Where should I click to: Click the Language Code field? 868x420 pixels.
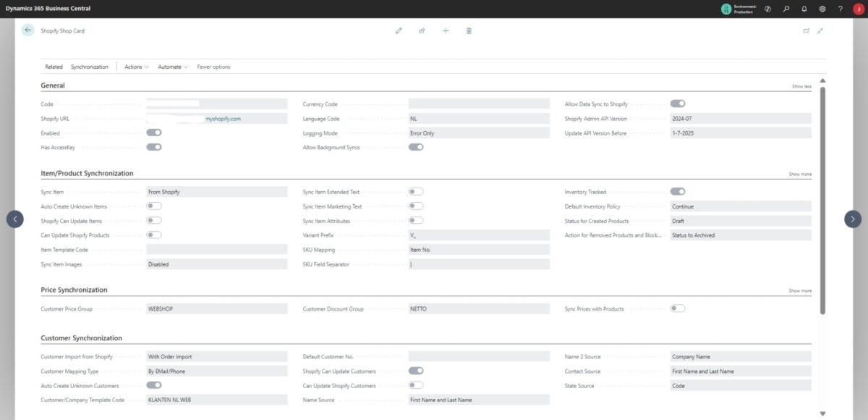point(479,119)
